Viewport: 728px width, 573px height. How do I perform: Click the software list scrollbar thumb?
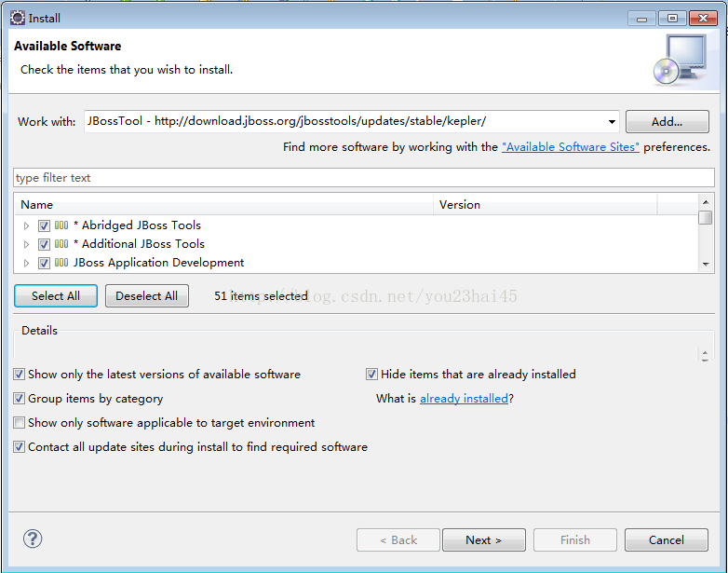(x=706, y=217)
